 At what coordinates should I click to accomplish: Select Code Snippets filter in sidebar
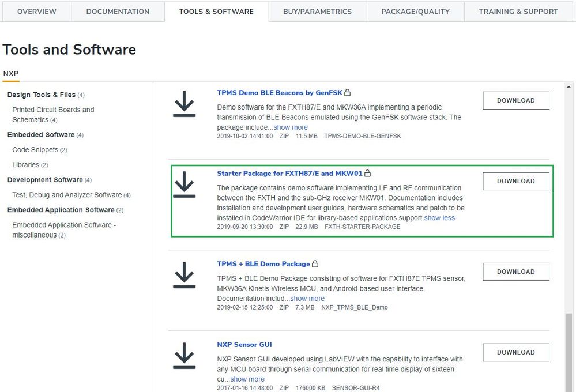(x=35, y=150)
